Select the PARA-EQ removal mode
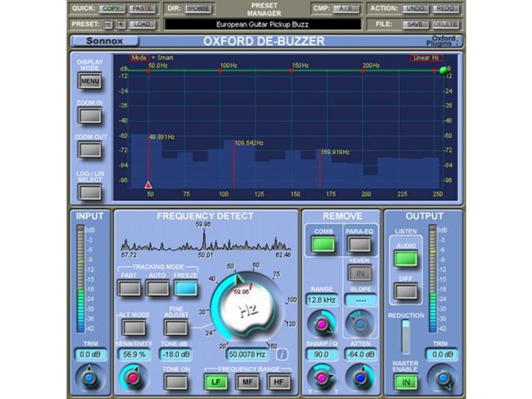Screen dimensions: 532x399 (359, 244)
